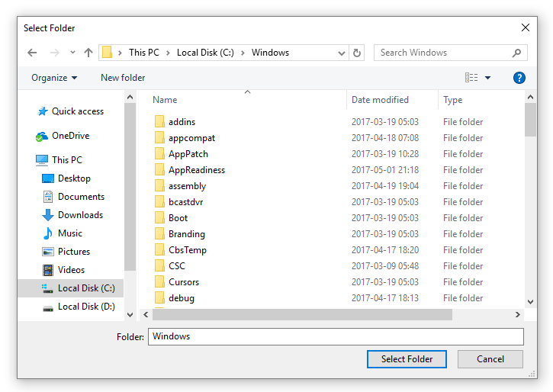Click the Back navigation arrow
This screenshot has width=553, height=392.
[x=31, y=53]
